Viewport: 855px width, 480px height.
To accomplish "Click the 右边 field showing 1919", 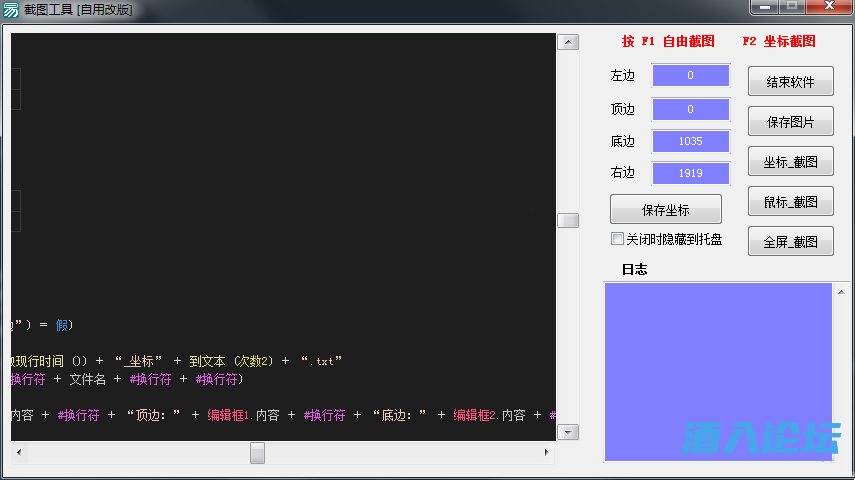I will [690, 174].
